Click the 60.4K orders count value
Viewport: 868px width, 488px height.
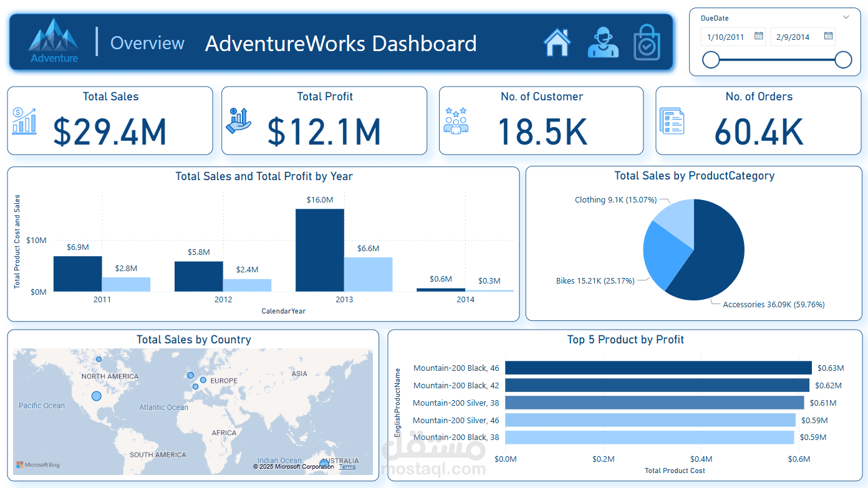(x=759, y=132)
